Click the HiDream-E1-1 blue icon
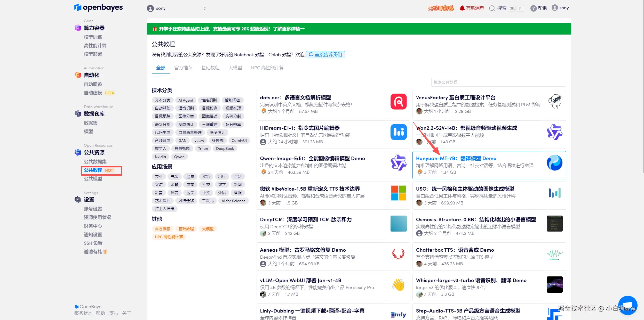 [x=398, y=132]
